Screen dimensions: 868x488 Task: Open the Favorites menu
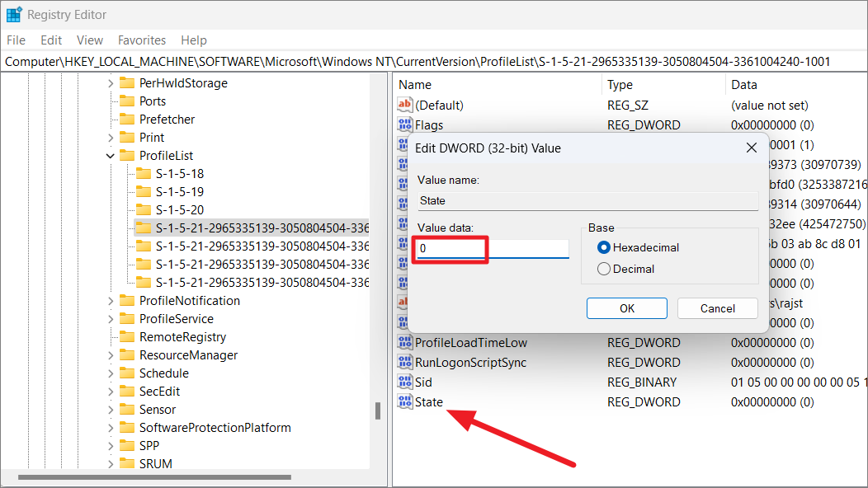(x=141, y=40)
